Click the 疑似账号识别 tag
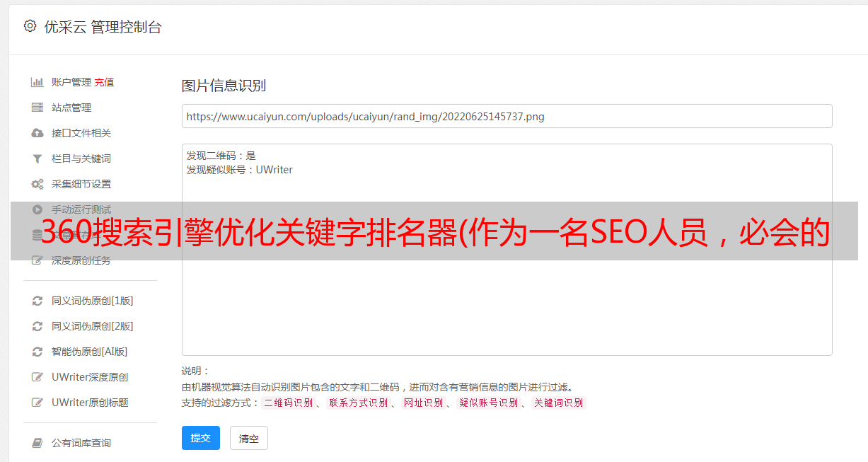 488,403
